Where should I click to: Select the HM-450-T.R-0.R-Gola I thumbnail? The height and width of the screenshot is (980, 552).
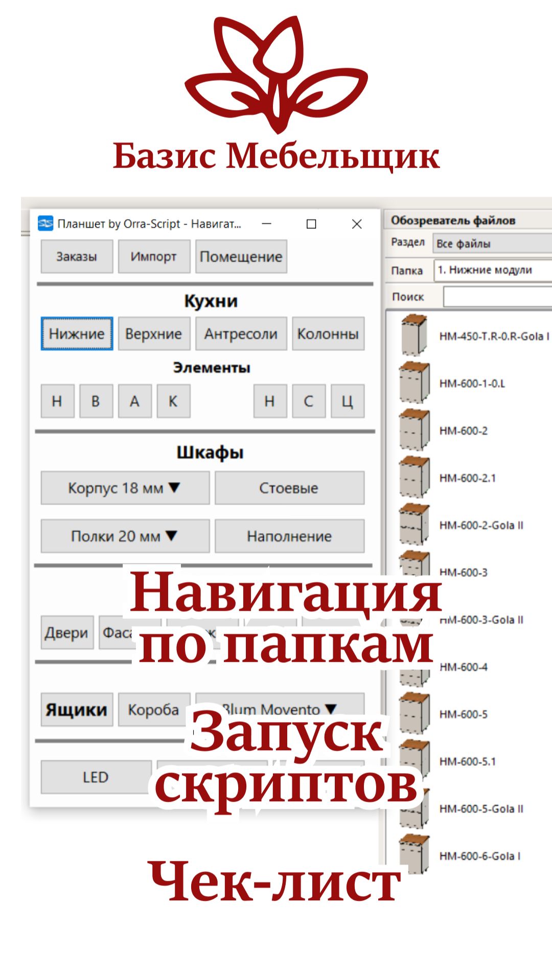tap(414, 335)
